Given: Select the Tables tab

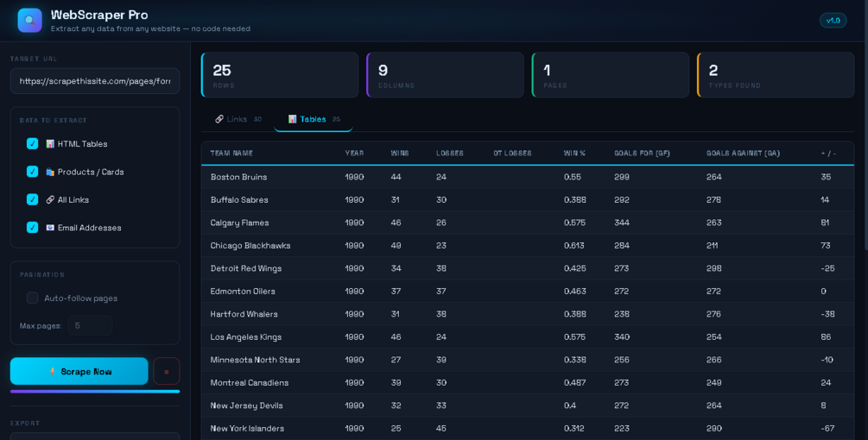Looking at the screenshot, I should 314,119.
